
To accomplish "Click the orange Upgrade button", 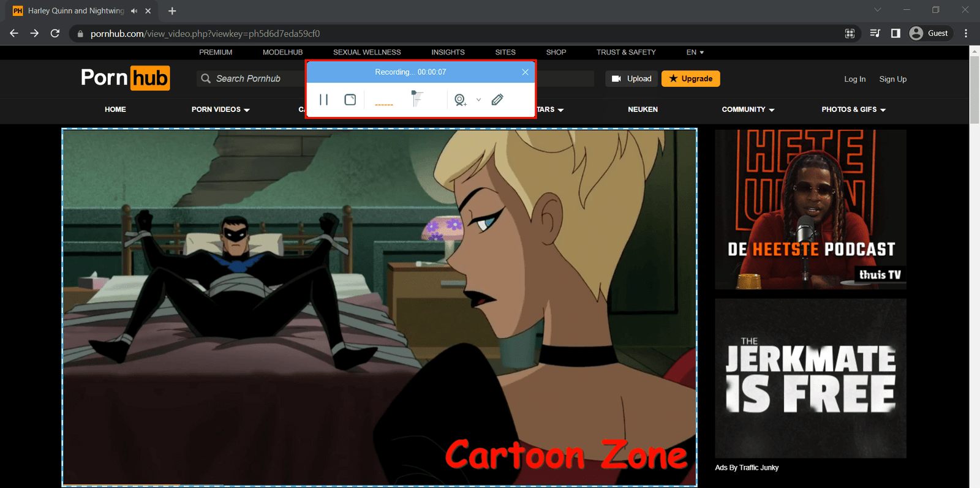I will pos(691,78).
